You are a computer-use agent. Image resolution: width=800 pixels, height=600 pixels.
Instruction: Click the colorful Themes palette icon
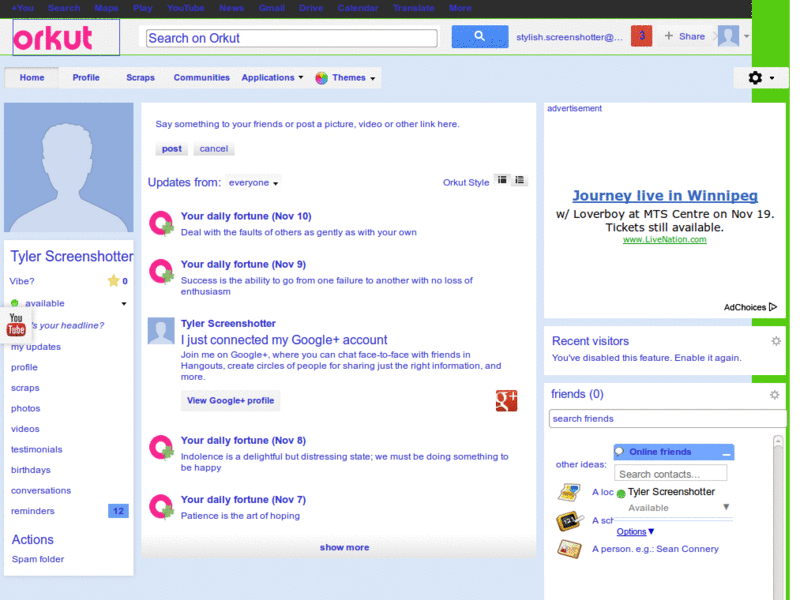[x=321, y=78]
